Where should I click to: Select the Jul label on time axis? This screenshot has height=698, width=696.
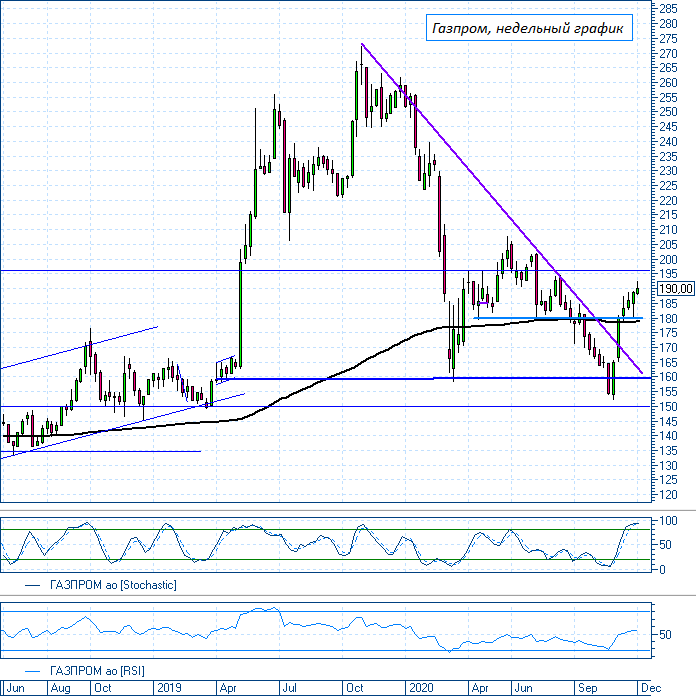click(x=289, y=688)
